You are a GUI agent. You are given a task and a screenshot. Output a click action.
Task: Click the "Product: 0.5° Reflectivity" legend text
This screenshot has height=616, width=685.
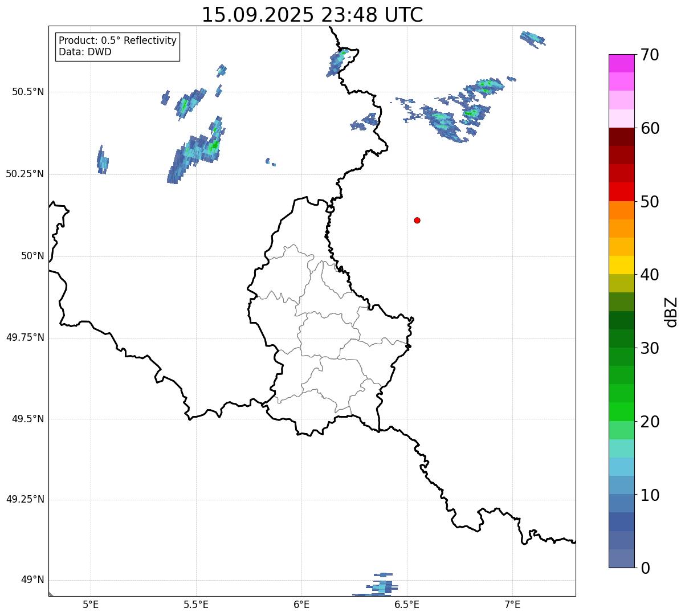(x=118, y=41)
